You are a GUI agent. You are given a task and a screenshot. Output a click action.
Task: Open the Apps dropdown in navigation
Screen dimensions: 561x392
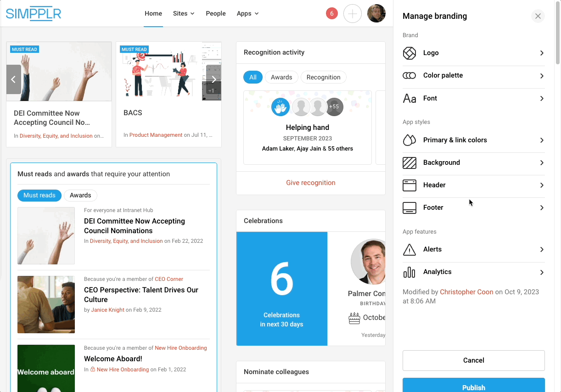click(x=247, y=14)
